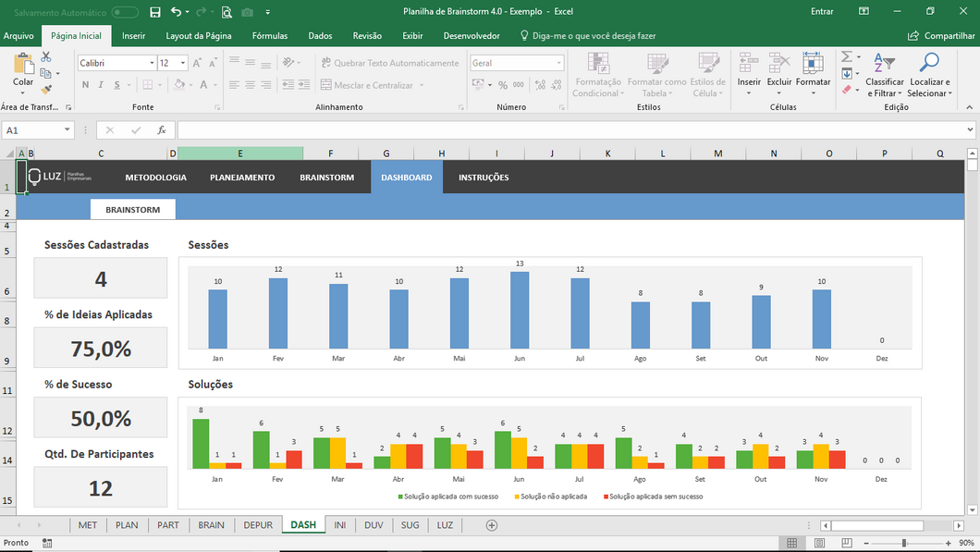Open the Fórmulas ribbon tab
980x552 pixels.
coord(269,36)
